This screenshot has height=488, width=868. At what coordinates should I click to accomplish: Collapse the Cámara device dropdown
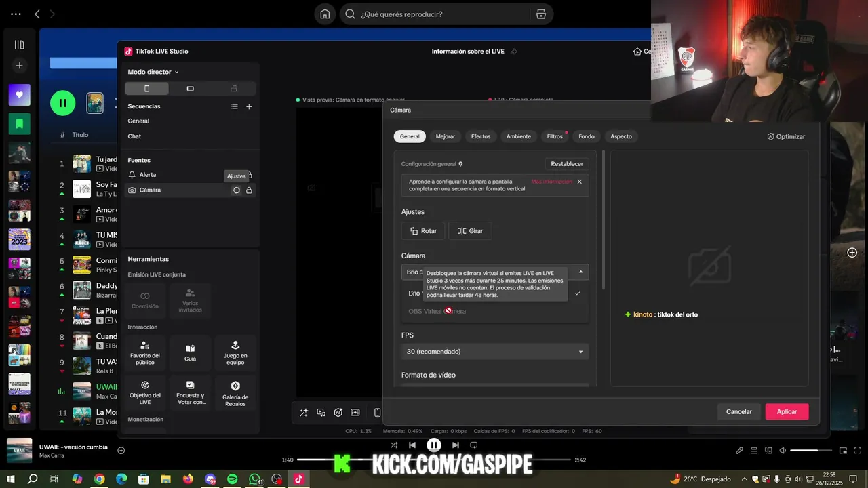[580, 272]
